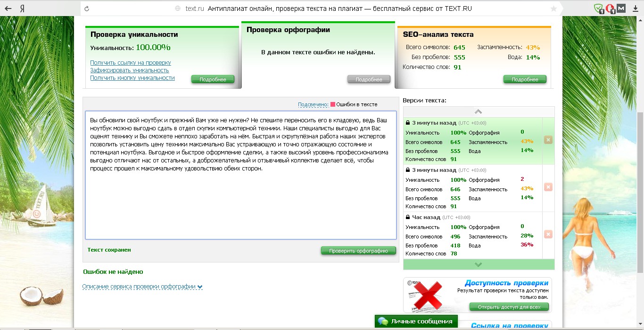Click Проверить орфографию button
Image resolution: width=644 pixels, height=330 pixels.
(x=358, y=251)
